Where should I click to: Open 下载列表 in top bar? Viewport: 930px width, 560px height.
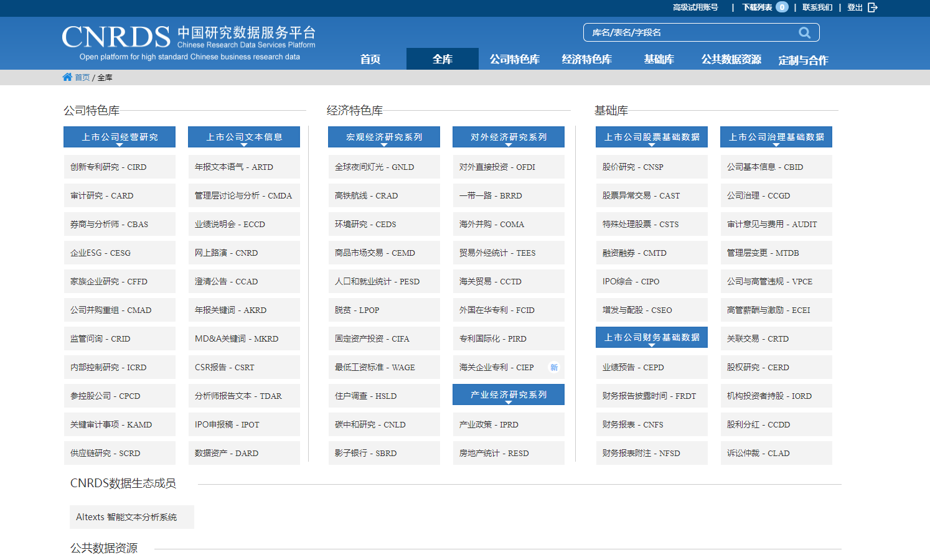[x=757, y=7]
